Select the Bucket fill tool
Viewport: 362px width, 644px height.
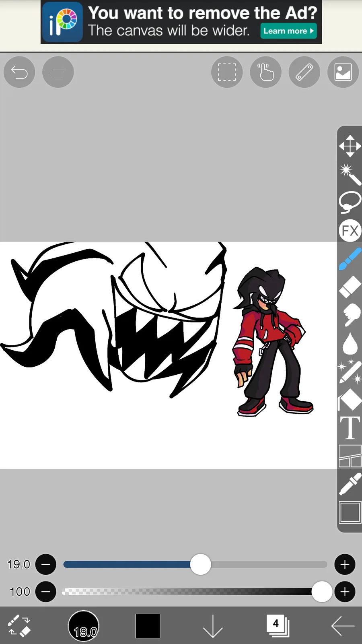pos(350,399)
